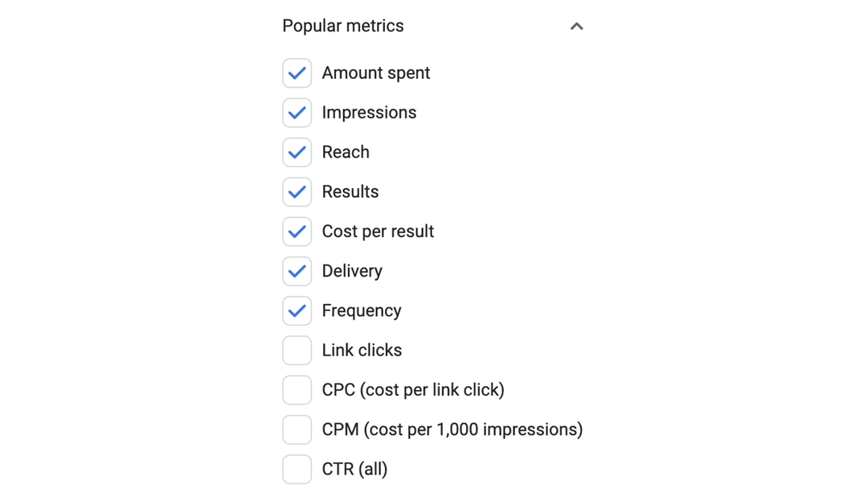Click the Popular metrics section header
The width and height of the screenshot is (868, 493).
(x=342, y=26)
